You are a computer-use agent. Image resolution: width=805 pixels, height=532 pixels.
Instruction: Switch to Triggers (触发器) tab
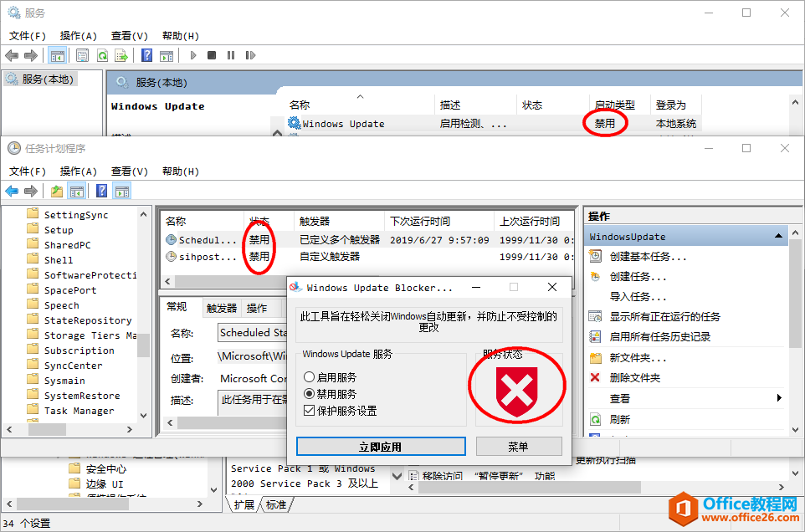pyautogui.click(x=222, y=309)
